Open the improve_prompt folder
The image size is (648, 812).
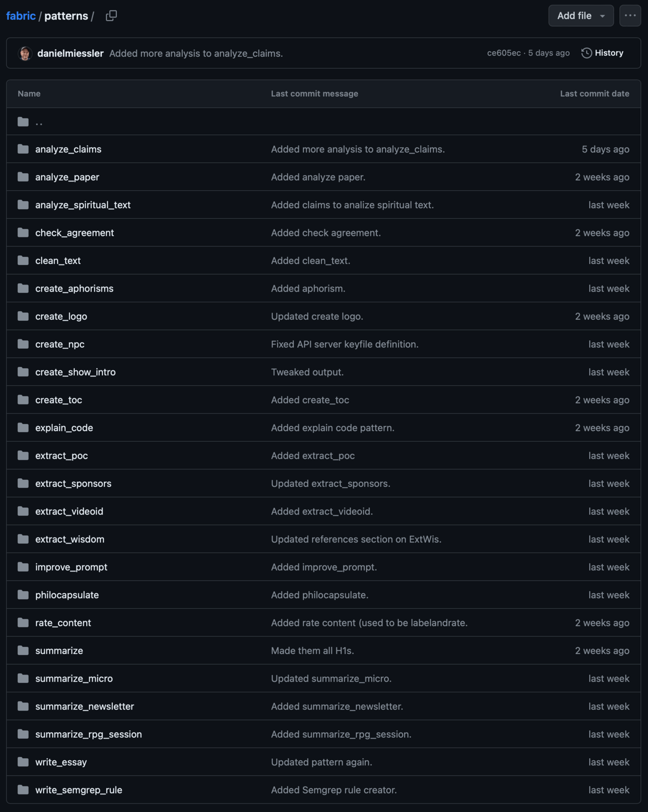71,567
